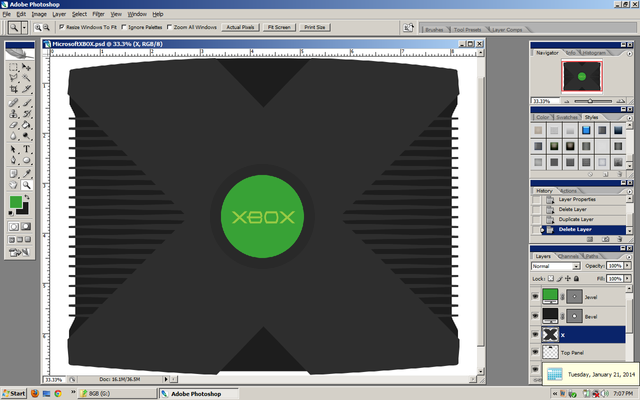Select the Blur tool

pyautogui.click(x=13, y=136)
